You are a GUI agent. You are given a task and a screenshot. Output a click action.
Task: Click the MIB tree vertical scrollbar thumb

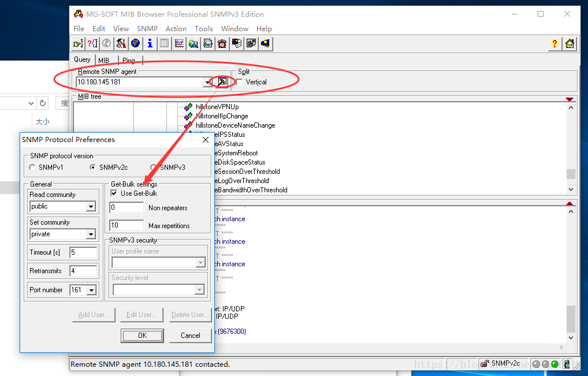coord(571,174)
